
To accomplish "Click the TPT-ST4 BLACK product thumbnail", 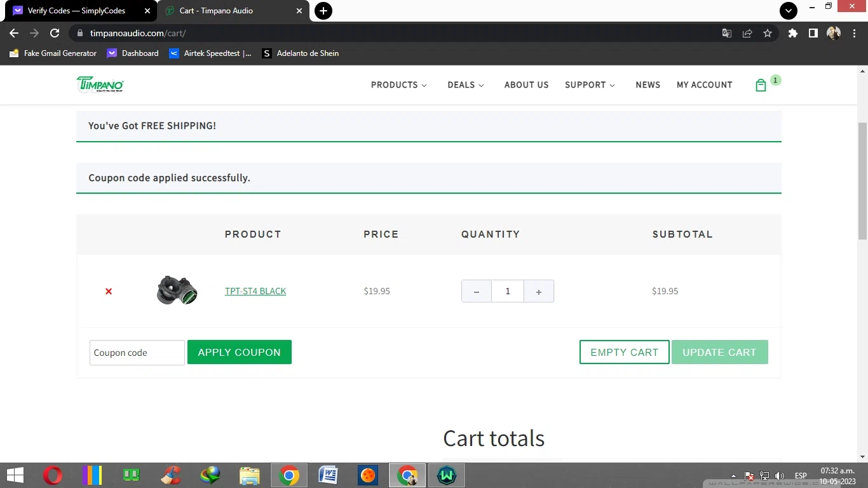I will pos(177,290).
